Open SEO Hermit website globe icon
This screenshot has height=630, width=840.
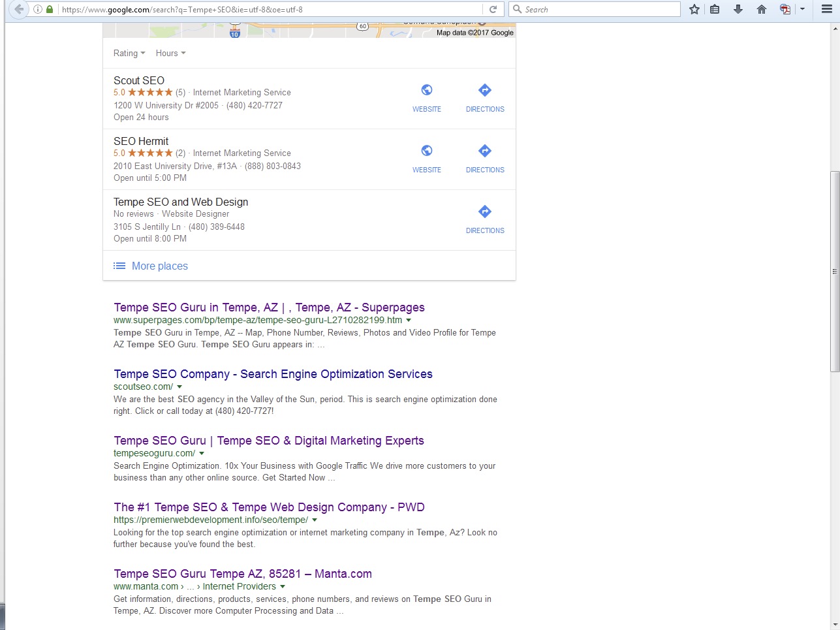[x=427, y=151]
